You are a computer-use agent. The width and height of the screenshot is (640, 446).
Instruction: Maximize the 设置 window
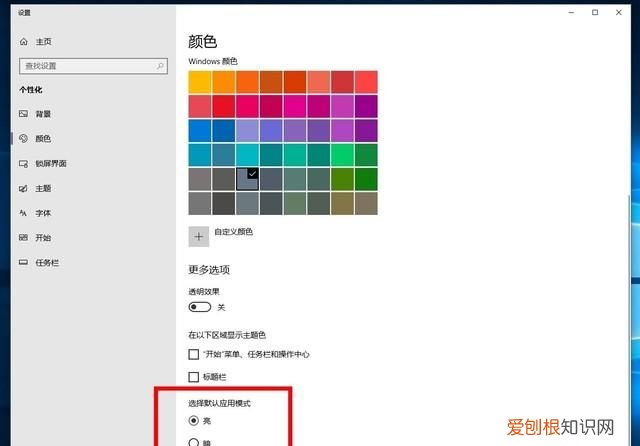(x=595, y=13)
